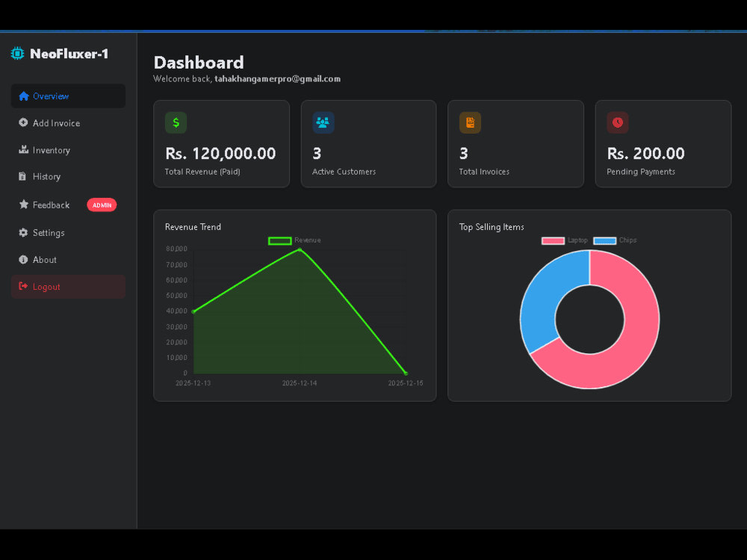Viewport: 747px width, 560px height.
Task: Click the Inventory boxes icon
Action: 23,149
